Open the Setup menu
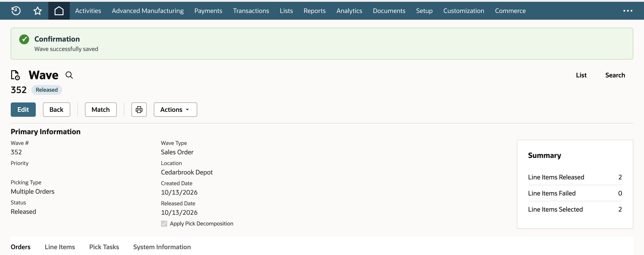 424,11
